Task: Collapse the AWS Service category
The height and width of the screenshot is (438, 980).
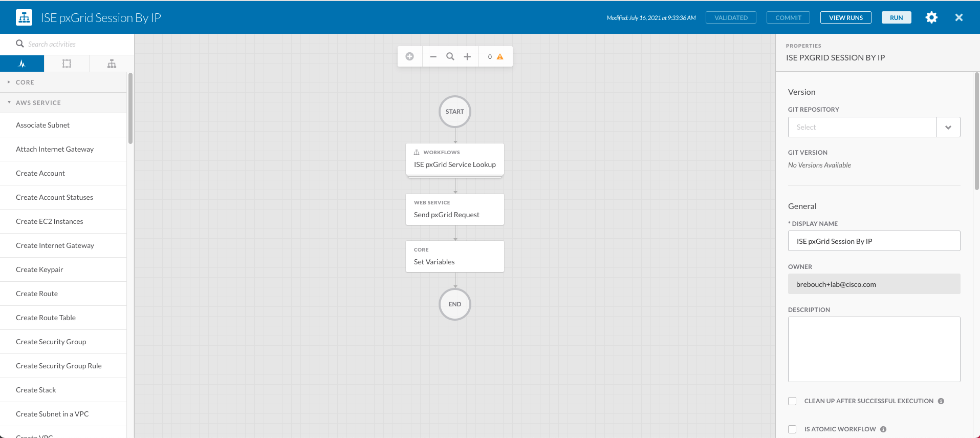Action: 38,102
